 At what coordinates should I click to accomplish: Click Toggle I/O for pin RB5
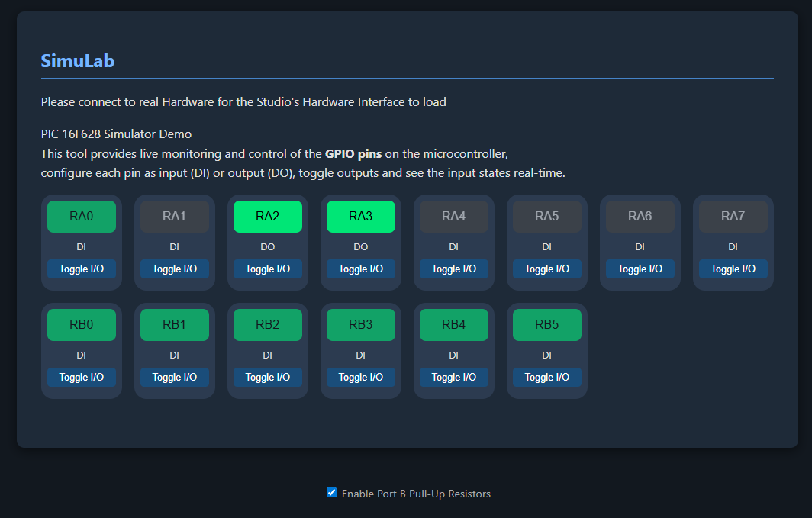547,377
